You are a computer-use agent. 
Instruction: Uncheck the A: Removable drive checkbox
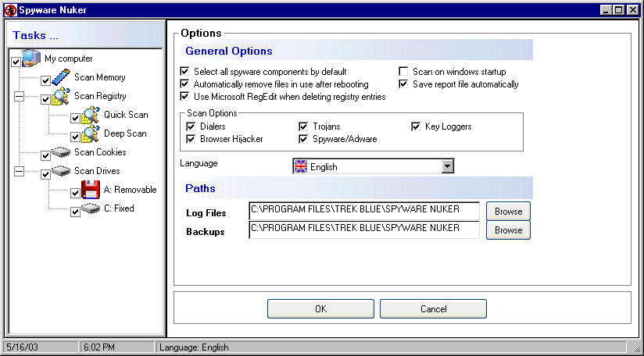(75, 193)
